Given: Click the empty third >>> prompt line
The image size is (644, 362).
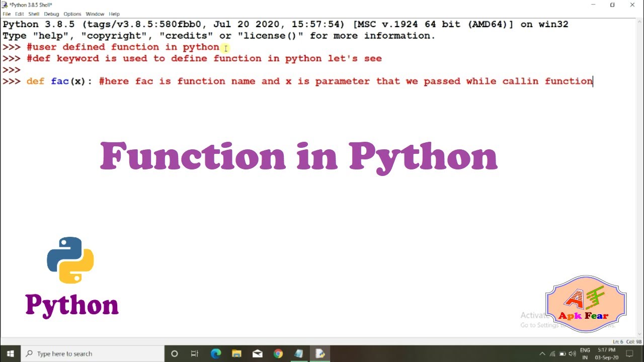Looking at the screenshot, I should 12,70.
